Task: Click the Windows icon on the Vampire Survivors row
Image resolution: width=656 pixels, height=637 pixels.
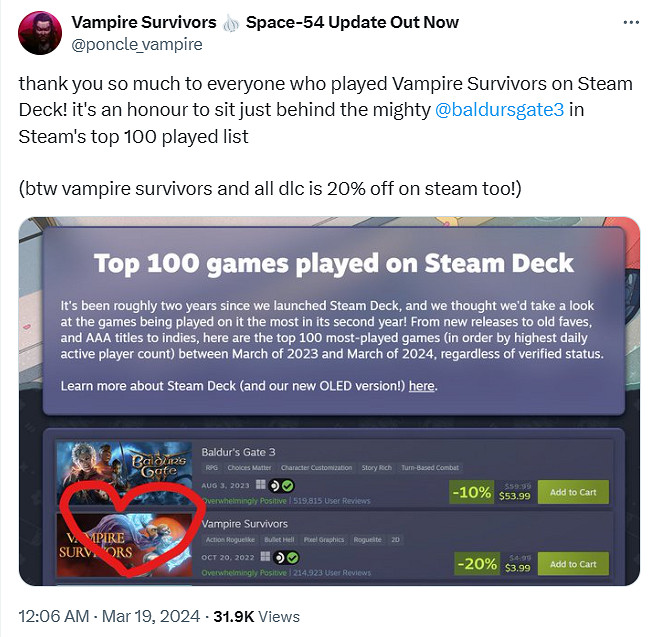Action: pyautogui.click(x=265, y=556)
